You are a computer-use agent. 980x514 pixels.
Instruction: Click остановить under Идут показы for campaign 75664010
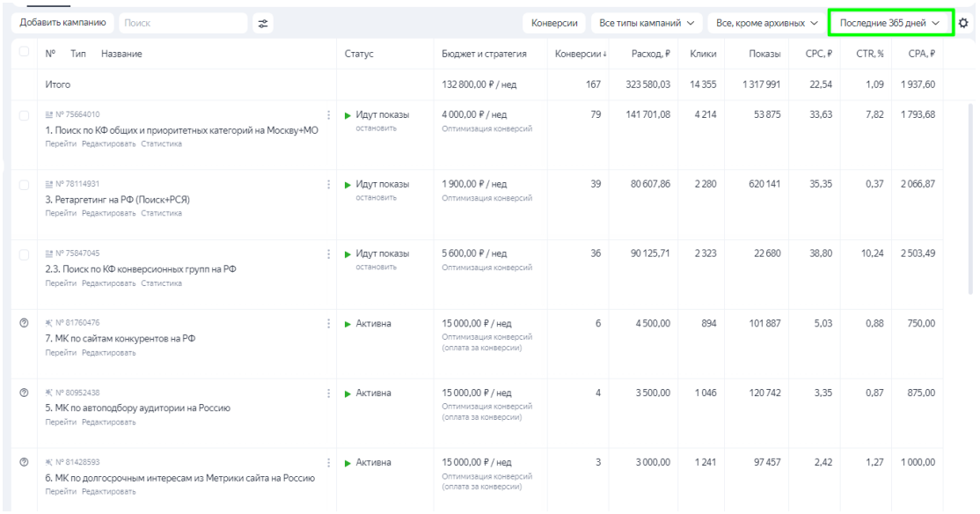pyautogui.click(x=377, y=128)
